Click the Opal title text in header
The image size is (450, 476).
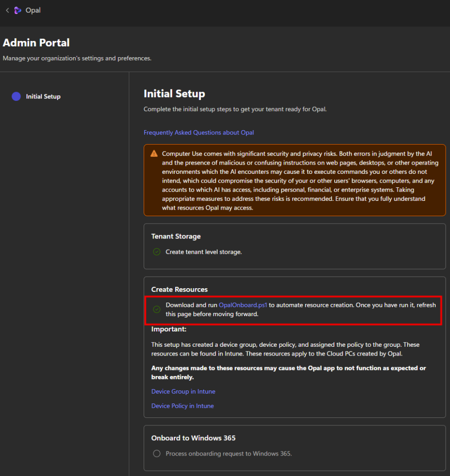point(33,10)
